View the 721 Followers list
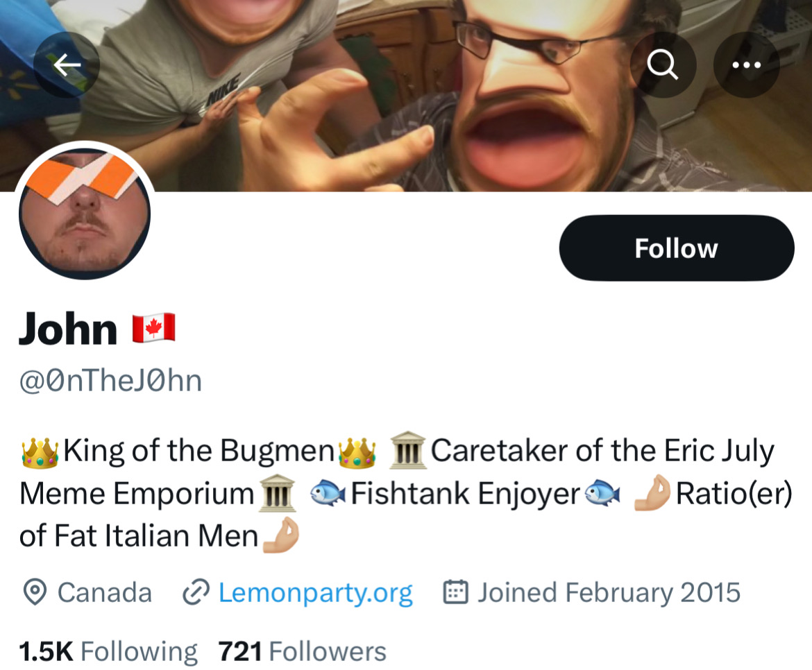 pos(303,651)
